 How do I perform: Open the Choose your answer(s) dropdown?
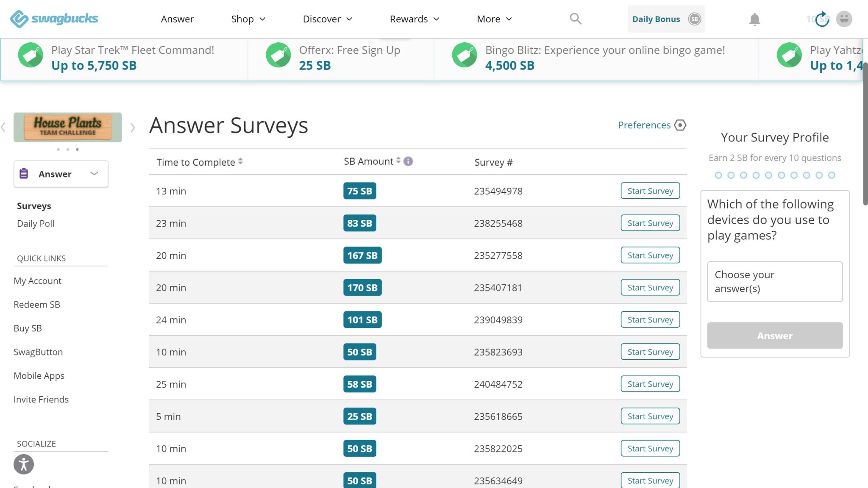[x=774, y=281]
